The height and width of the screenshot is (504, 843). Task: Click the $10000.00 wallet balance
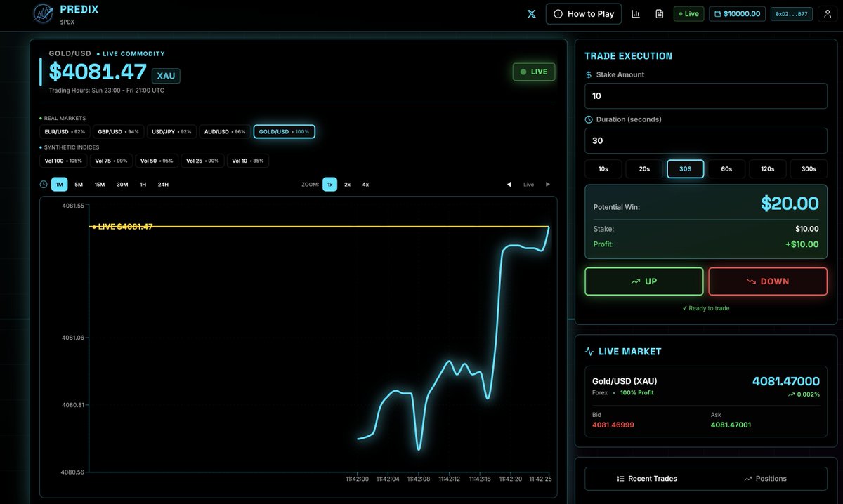tap(738, 14)
